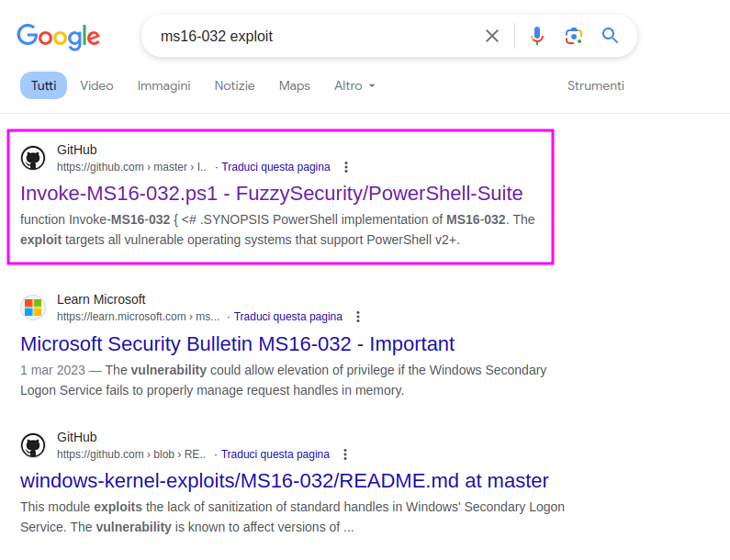Switch to the Immagini tab
730x560 pixels.
[x=163, y=85]
